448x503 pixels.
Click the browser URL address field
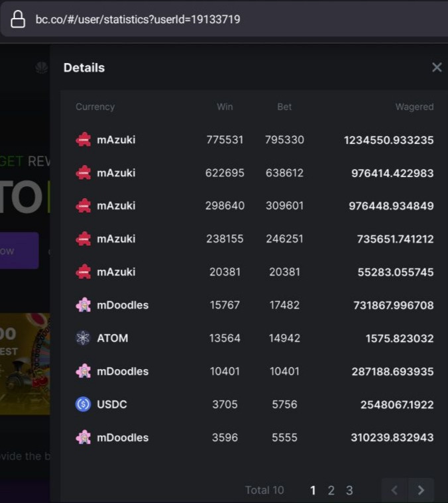(x=224, y=19)
